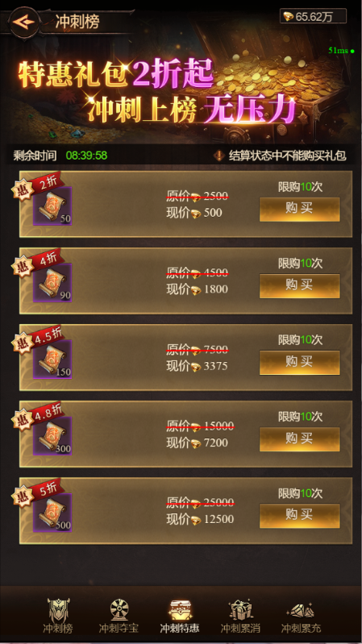Viewport: 362px width, 644px height.
Task: Purchase the 7200 diamond 4.8折 pack
Action: (300, 439)
